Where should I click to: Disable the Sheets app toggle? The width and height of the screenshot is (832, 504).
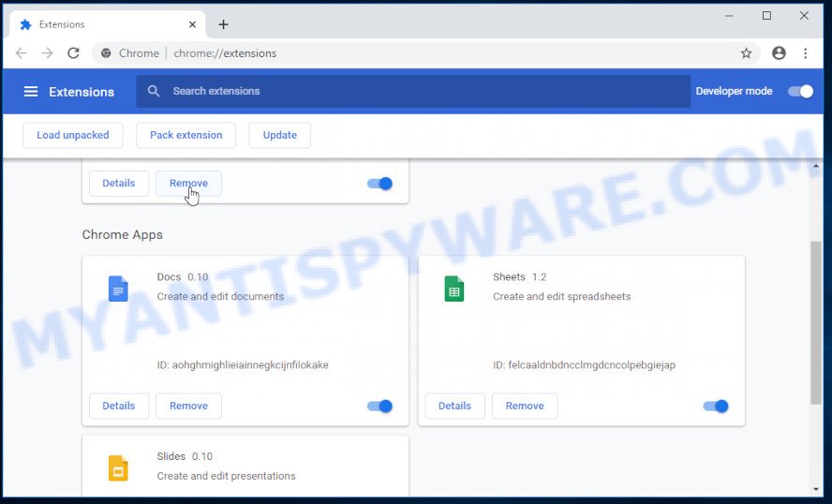click(x=716, y=407)
